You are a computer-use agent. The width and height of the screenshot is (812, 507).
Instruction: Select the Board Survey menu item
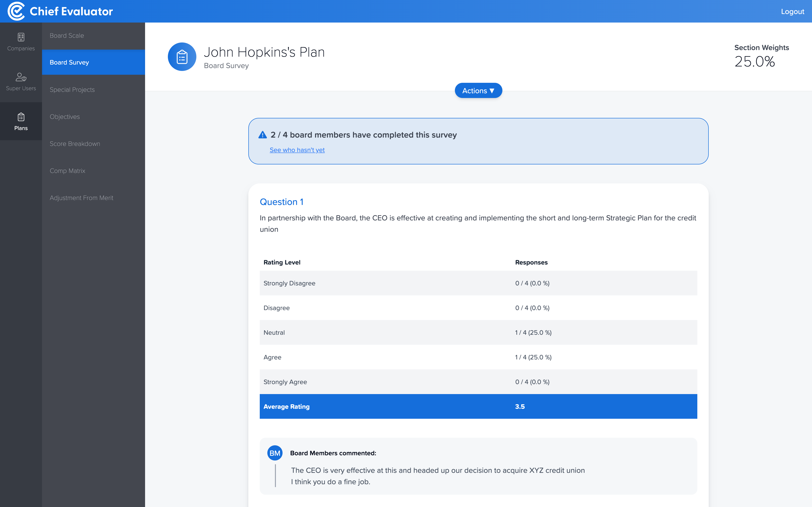click(70, 62)
